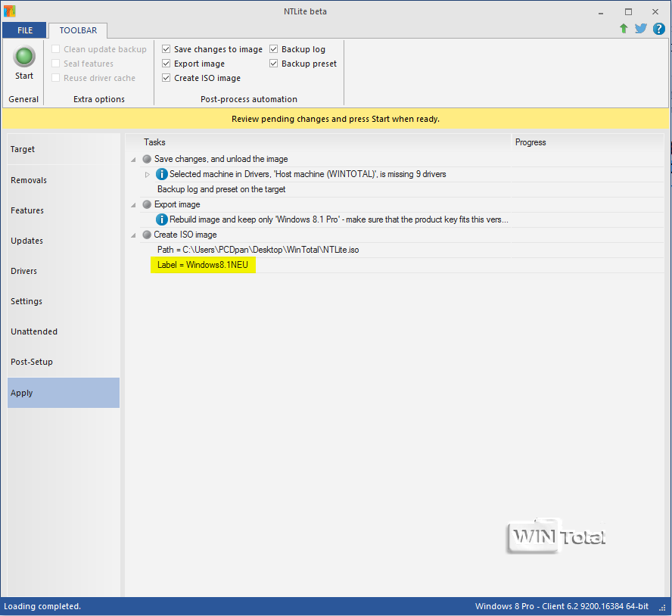Open the FILE menu tab
This screenshot has height=616, width=672.
[25, 30]
